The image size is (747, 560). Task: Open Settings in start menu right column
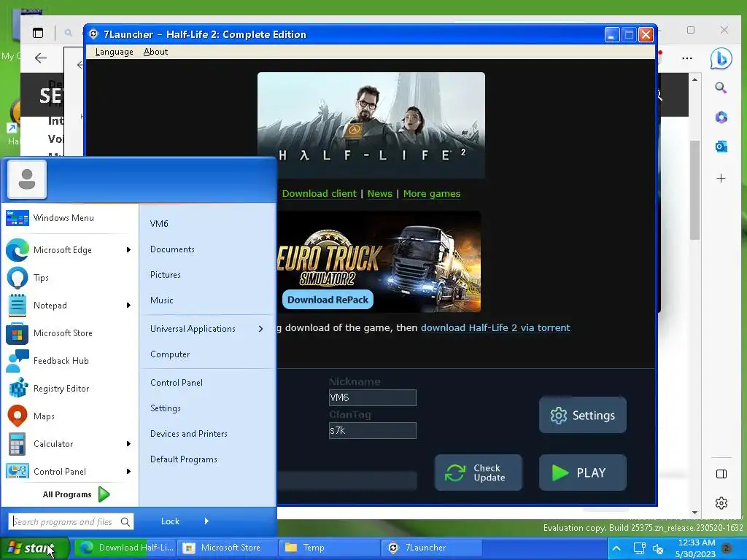(166, 408)
